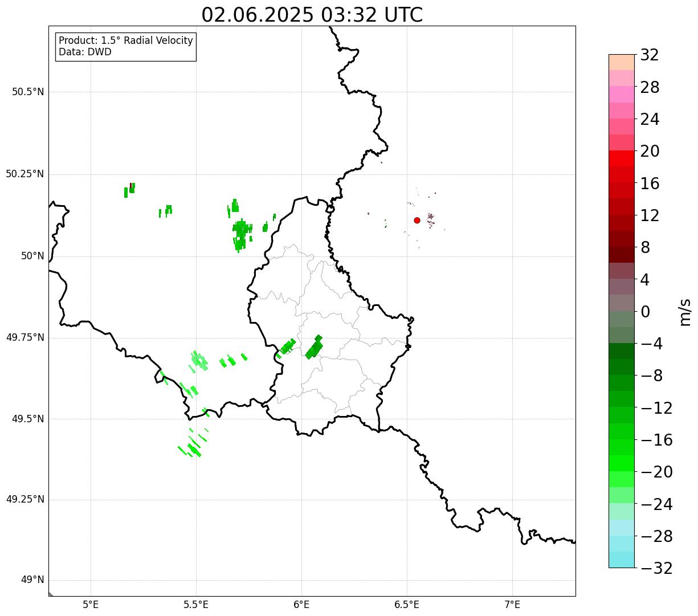The image size is (698, 616).
Task: Click the 49°N latitude label
Action: click(32, 580)
